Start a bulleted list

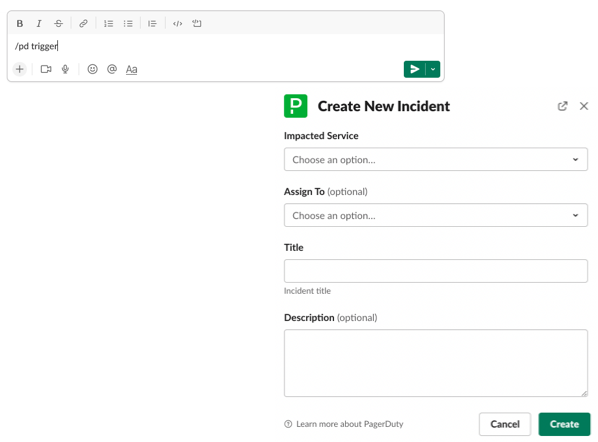(128, 24)
